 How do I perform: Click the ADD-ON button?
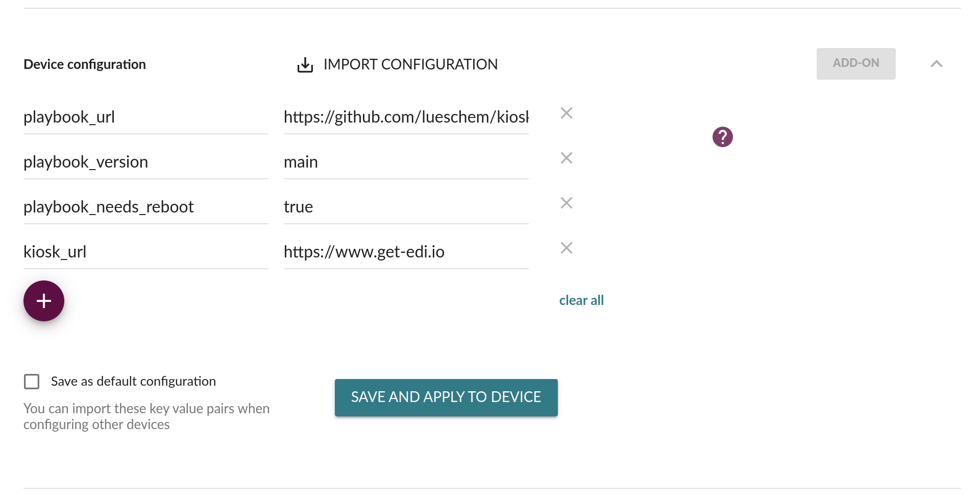[856, 64]
